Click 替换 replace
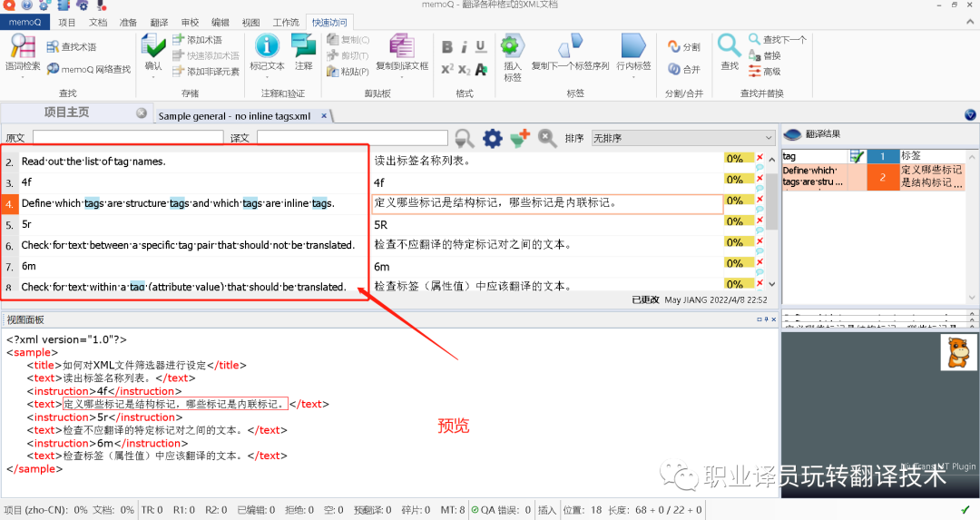This screenshot has height=520, width=980. pyautogui.click(x=765, y=55)
